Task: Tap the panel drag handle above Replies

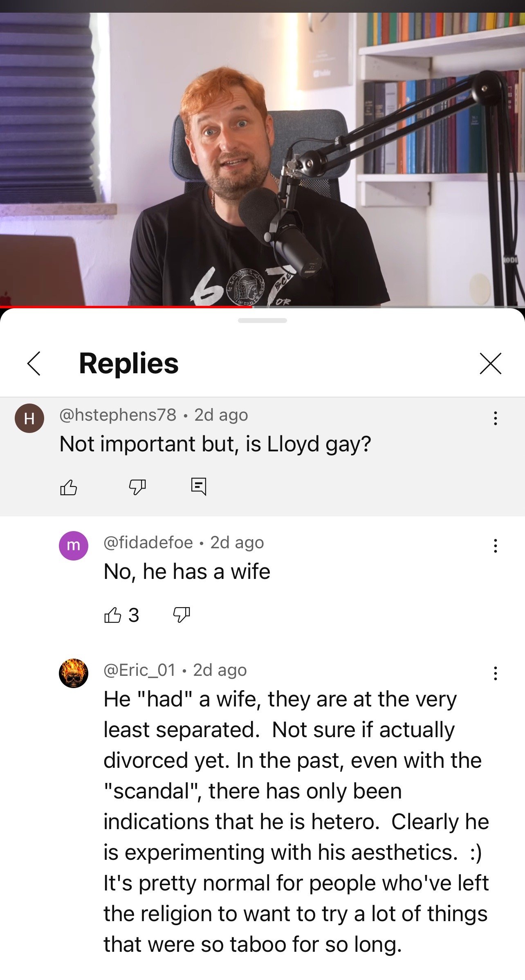Action: click(x=262, y=321)
